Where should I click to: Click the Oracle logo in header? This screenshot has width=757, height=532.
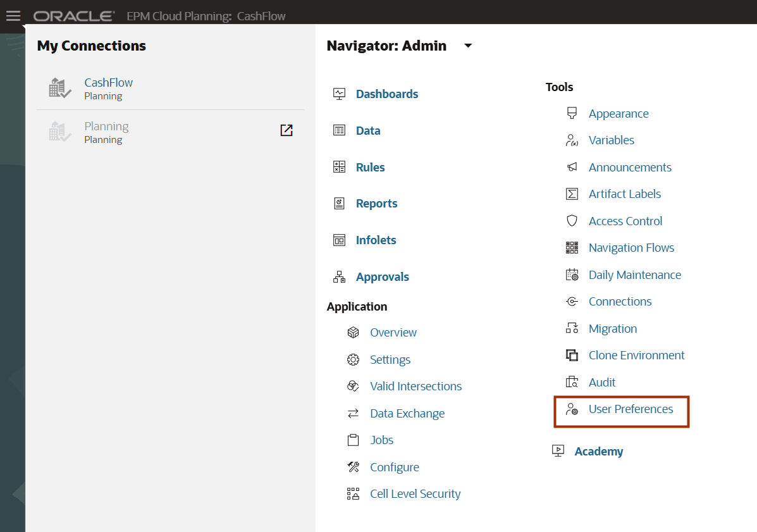[x=74, y=16]
